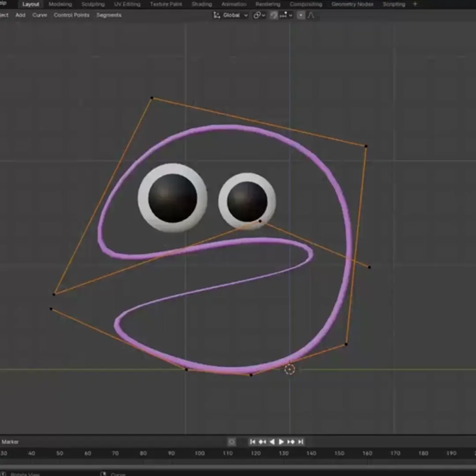Jump to the start of the timeline

click(253, 442)
